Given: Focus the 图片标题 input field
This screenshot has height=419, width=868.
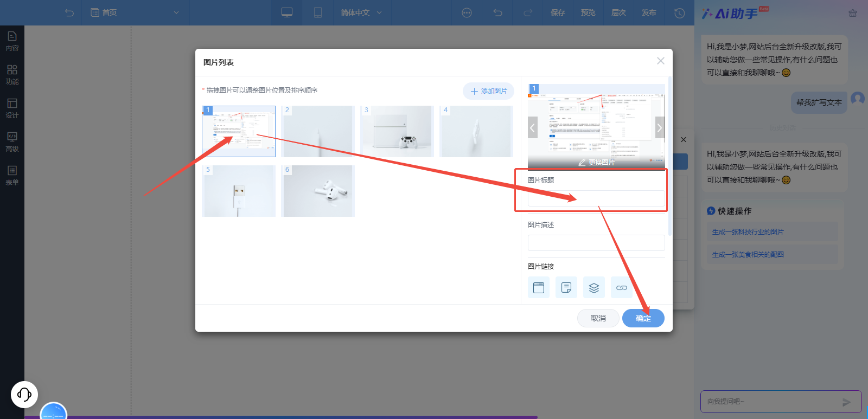Looking at the screenshot, I should coord(596,198).
